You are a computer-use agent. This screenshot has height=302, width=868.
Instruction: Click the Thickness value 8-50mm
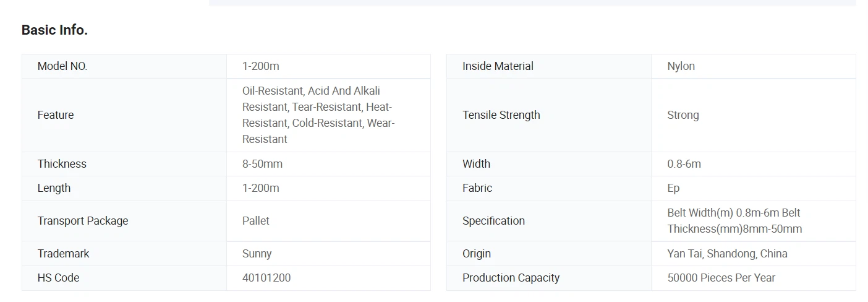coord(262,164)
